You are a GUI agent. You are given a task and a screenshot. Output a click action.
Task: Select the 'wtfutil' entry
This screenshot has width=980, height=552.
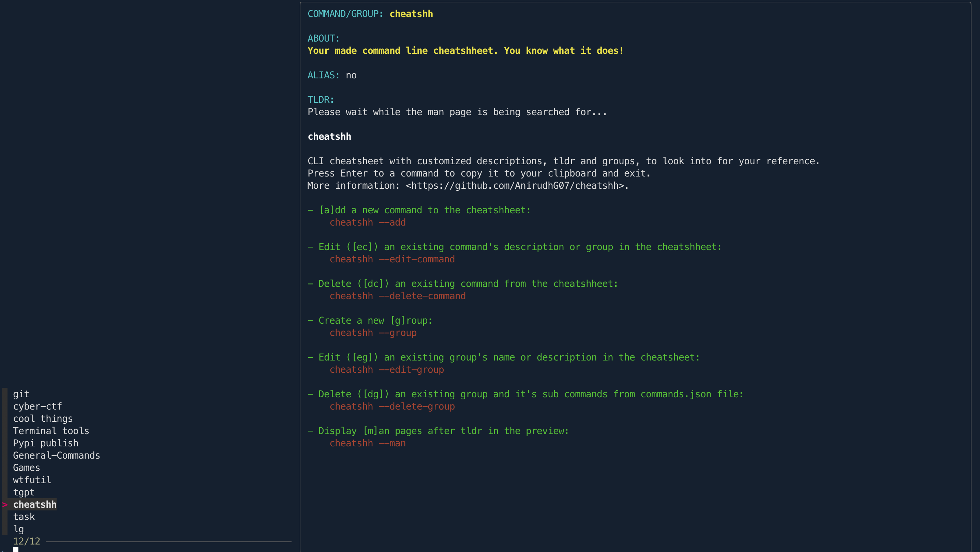(x=32, y=480)
